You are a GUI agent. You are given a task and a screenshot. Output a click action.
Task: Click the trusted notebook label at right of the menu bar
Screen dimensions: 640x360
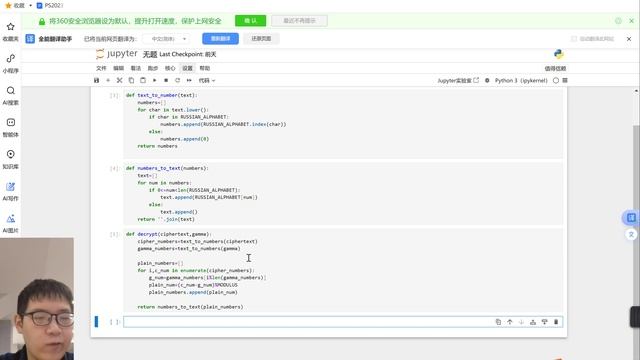(x=555, y=68)
